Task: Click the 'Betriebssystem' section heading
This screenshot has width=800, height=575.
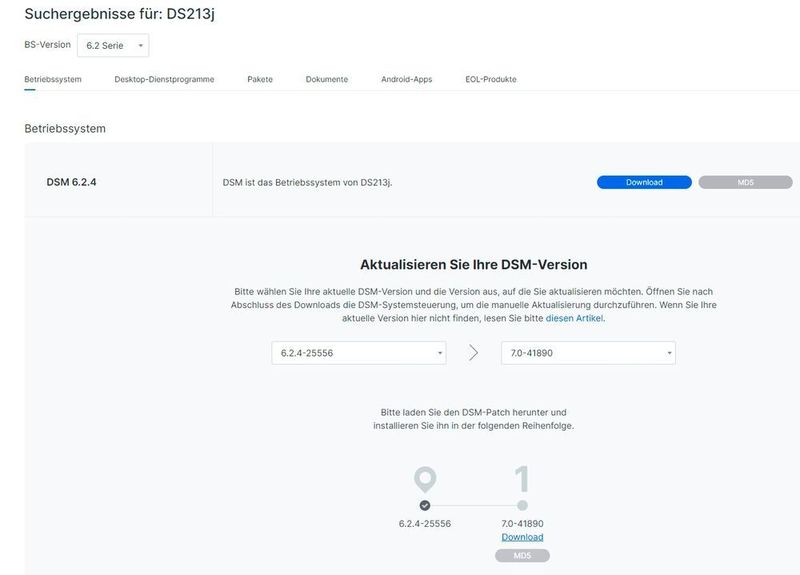Action: [x=65, y=129]
